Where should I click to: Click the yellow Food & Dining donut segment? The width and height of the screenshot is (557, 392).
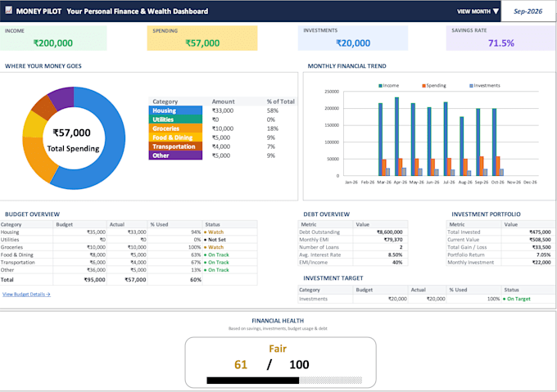(34, 125)
